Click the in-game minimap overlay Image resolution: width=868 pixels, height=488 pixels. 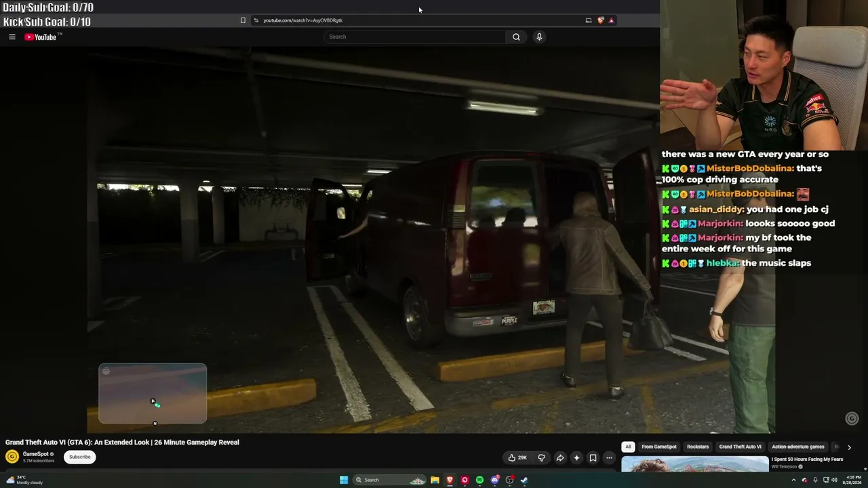point(153,394)
